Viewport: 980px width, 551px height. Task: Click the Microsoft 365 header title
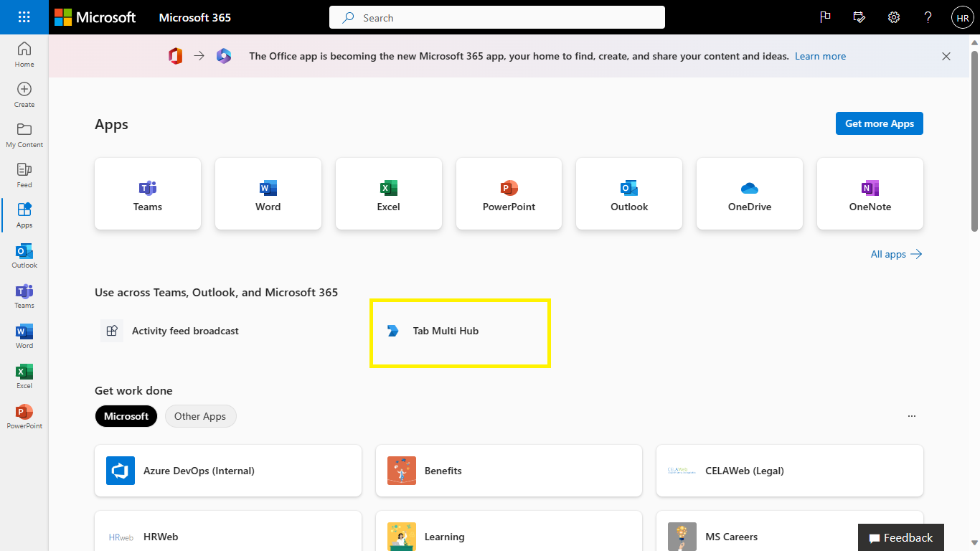tap(195, 17)
